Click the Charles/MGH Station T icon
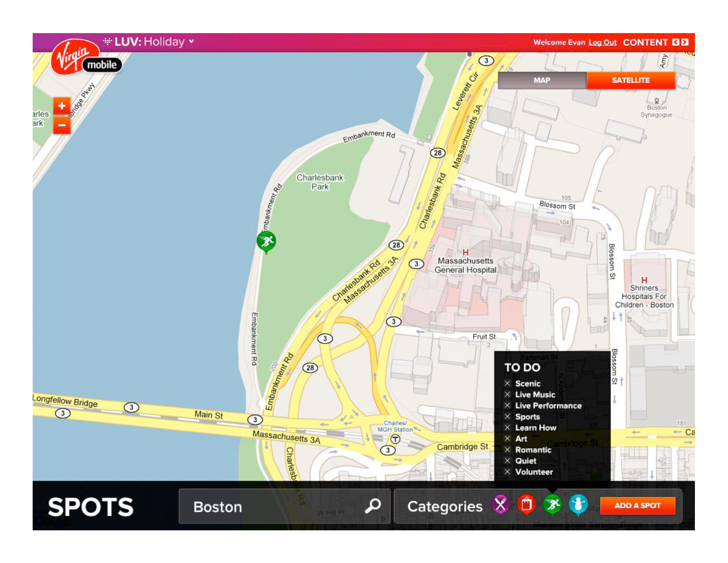This screenshot has width=728, height=563. click(x=395, y=439)
